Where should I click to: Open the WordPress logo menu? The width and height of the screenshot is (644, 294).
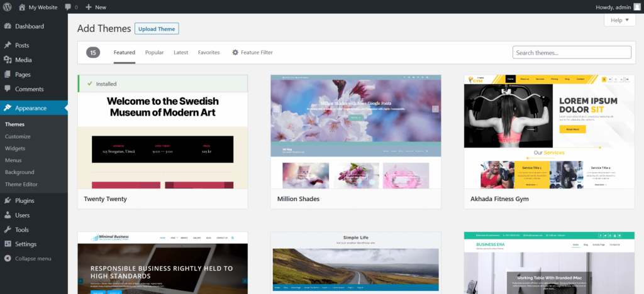point(8,7)
